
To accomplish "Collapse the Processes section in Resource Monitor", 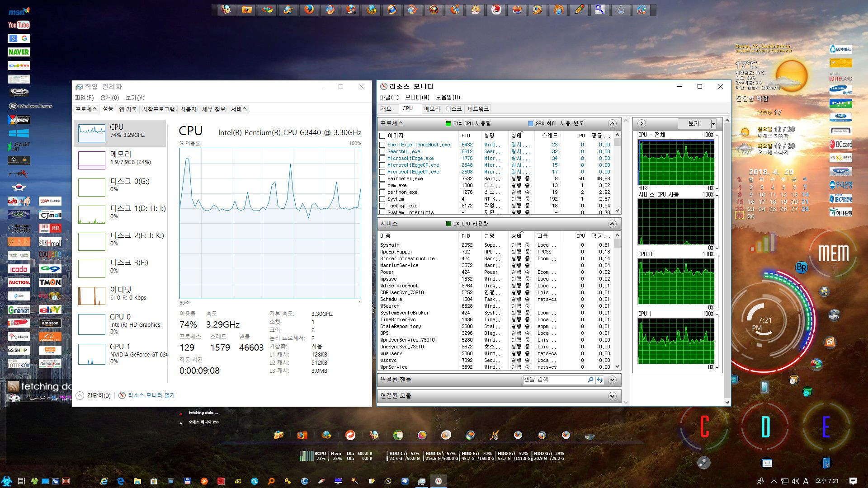I will 612,123.
